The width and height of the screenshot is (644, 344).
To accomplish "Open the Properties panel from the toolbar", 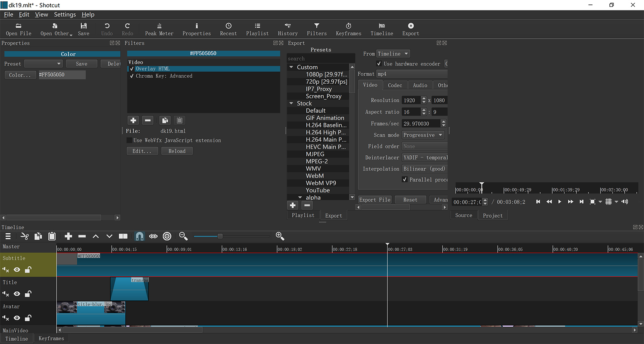I will (196, 29).
